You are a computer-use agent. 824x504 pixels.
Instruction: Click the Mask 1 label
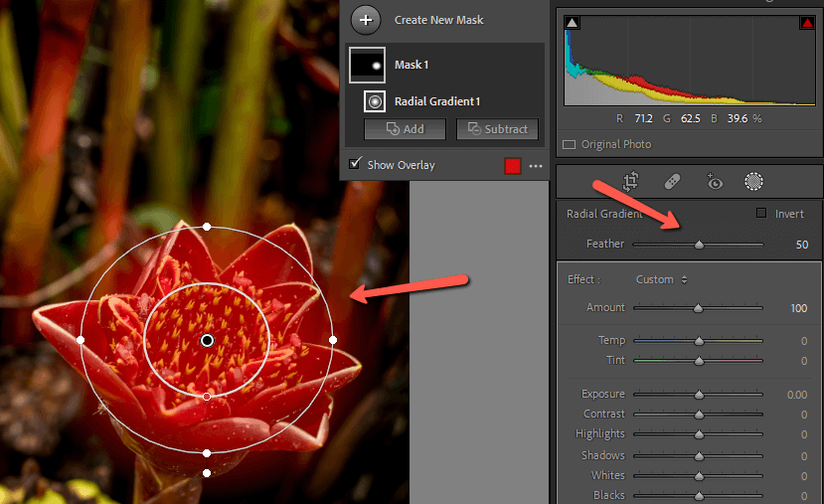pos(412,65)
